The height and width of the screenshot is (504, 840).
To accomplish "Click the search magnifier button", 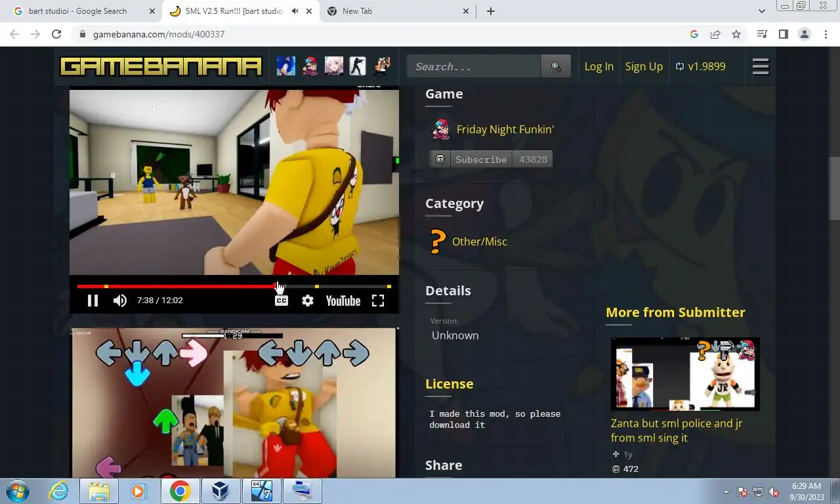I will coord(556,66).
